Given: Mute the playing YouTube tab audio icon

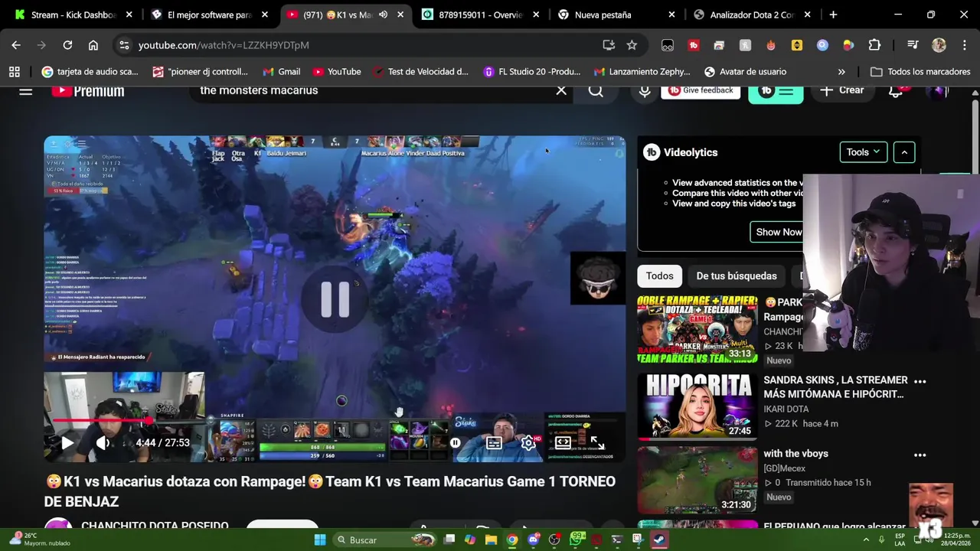Looking at the screenshot, I should (384, 15).
